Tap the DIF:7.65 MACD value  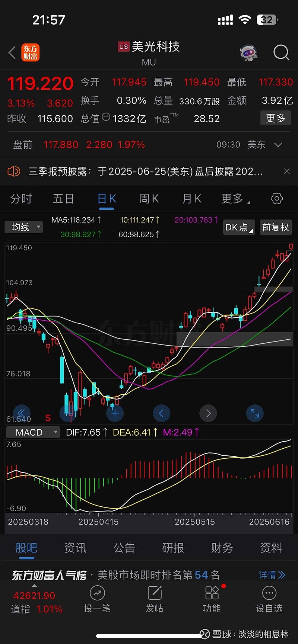pos(87,432)
